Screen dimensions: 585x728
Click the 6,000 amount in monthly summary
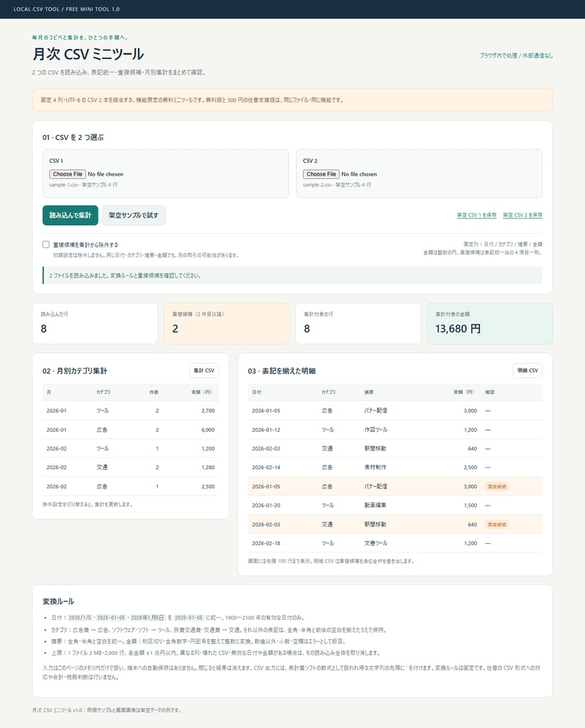pyautogui.click(x=208, y=430)
